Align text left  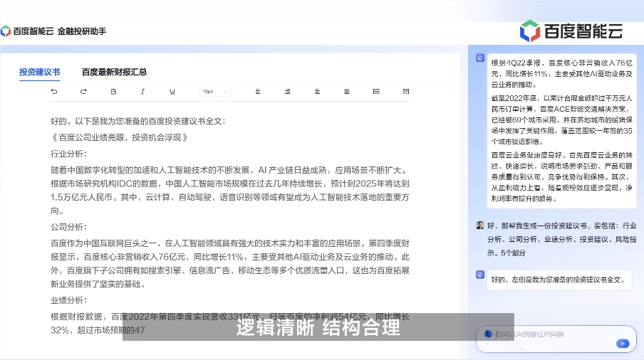(x=258, y=92)
